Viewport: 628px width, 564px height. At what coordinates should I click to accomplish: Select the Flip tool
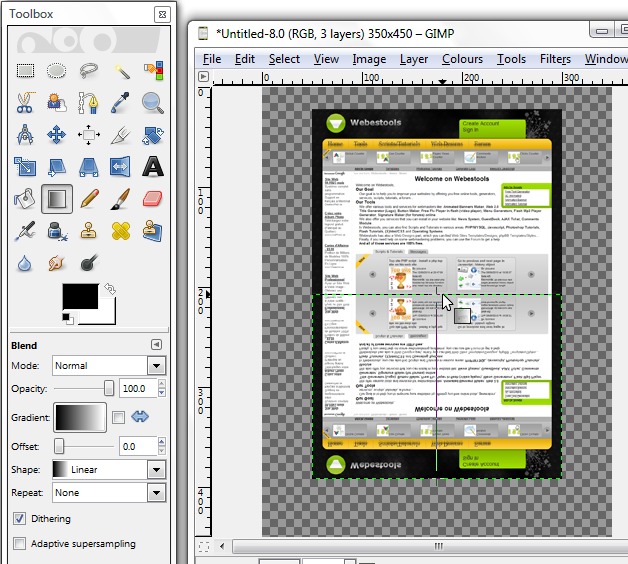tap(121, 167)
